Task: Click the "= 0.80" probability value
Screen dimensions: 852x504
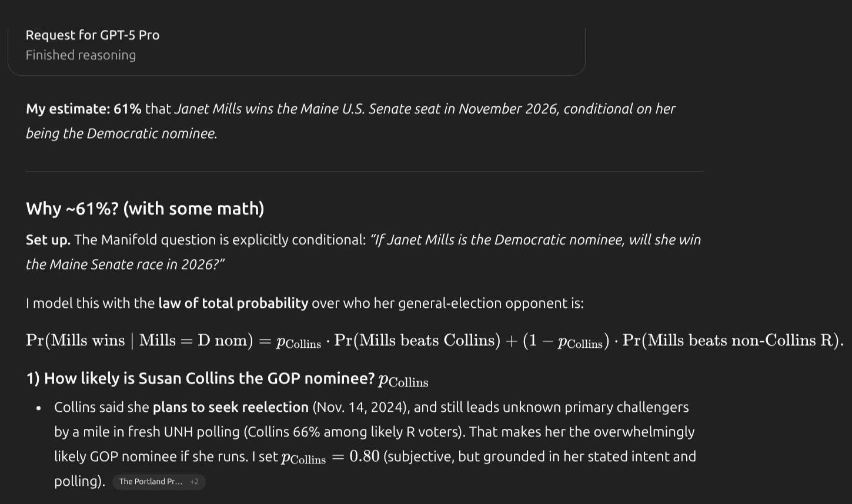Action: 356,457
